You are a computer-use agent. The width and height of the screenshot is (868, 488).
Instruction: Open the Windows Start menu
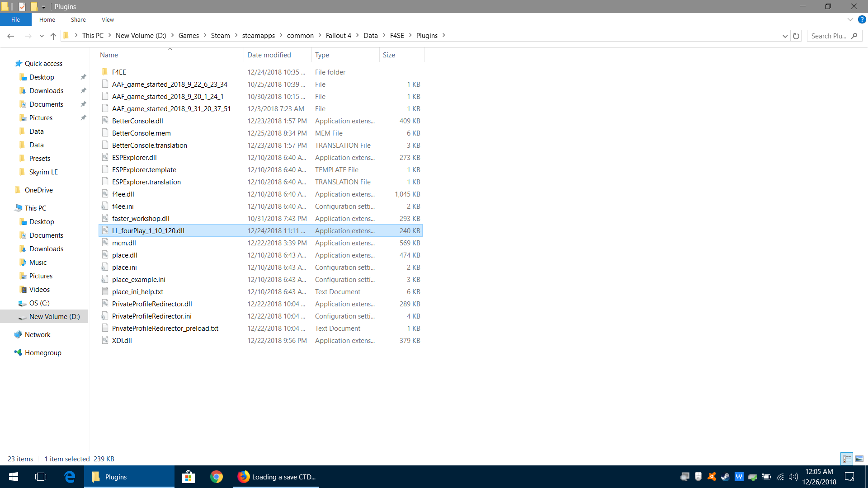pos(14,477)
